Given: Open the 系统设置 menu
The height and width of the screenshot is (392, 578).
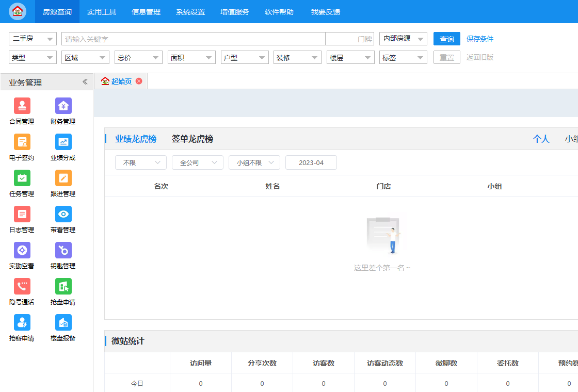Looking at the screenshot, I should (190, 12).
